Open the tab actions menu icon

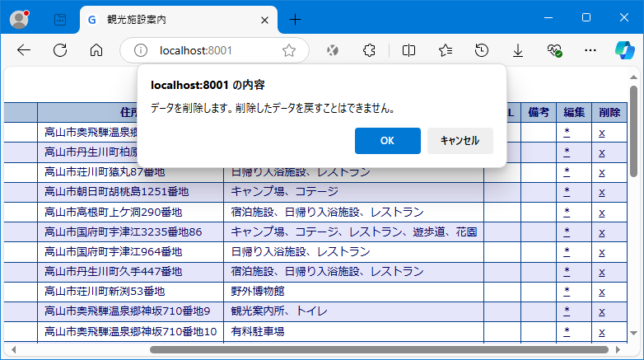click(60, 19)
